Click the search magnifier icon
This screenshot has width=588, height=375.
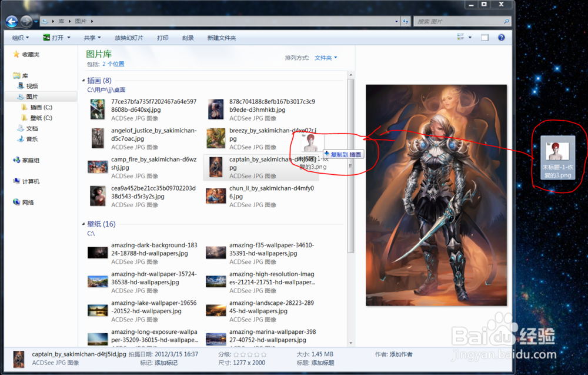tap(506, 21)
